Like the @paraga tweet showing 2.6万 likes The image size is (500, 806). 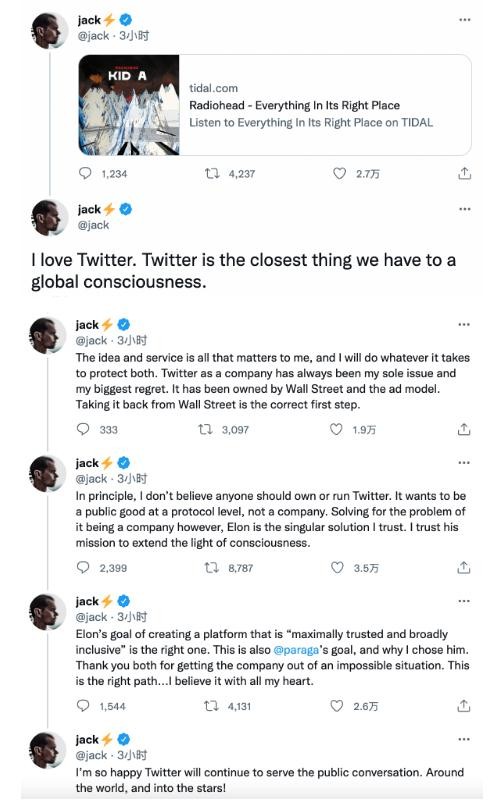pyautogui.click(x=337, y=706)
